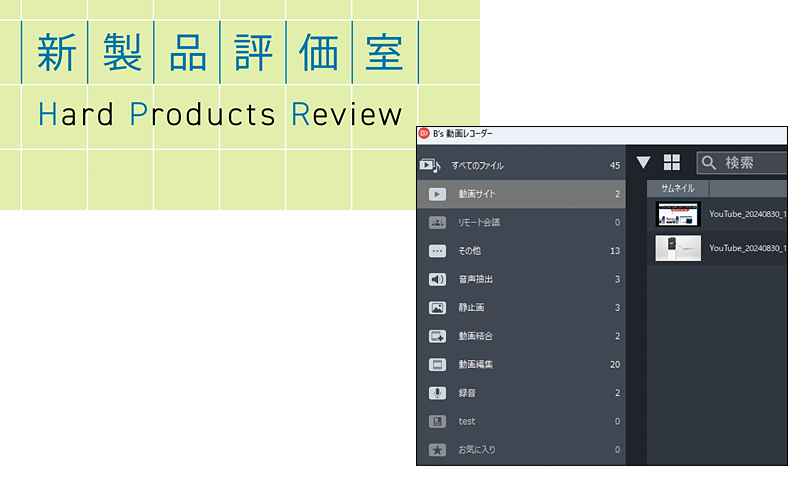800x484 pixels.
Task: Click the お気に入り star icon
Action: [x=437, y=450]
